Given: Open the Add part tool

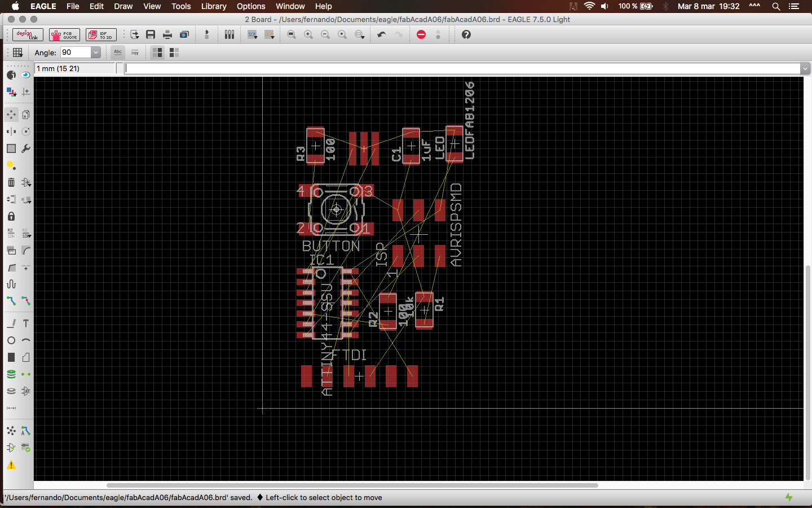Looking at the screenshot, I should pyautogui.click(x=26, y=182).
